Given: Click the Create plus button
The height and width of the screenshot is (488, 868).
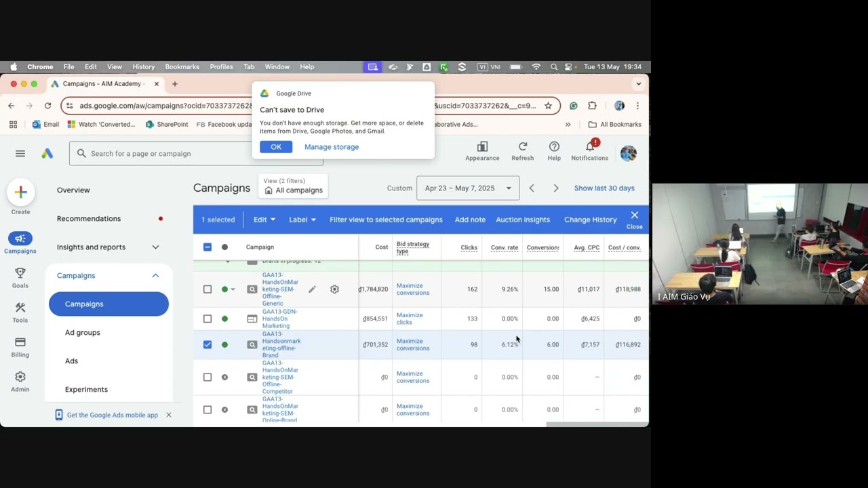Looking at the screenshot, I should [x=20, y=192].
